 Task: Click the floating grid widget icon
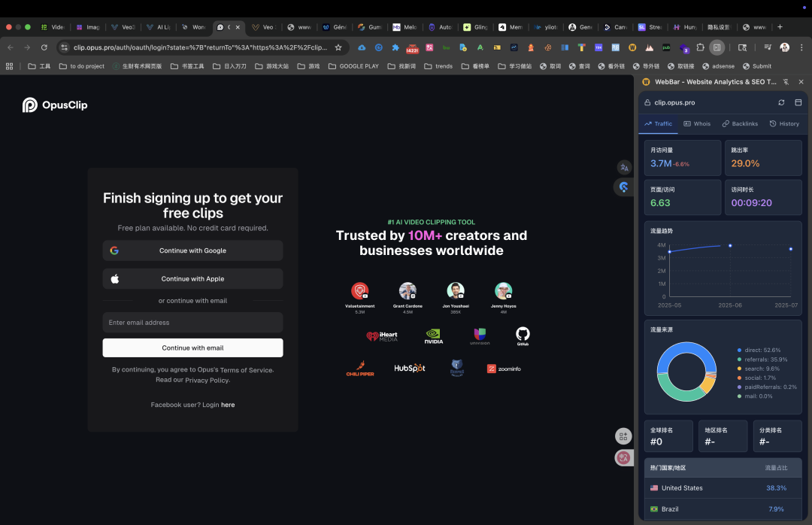(x=623, y=436)
